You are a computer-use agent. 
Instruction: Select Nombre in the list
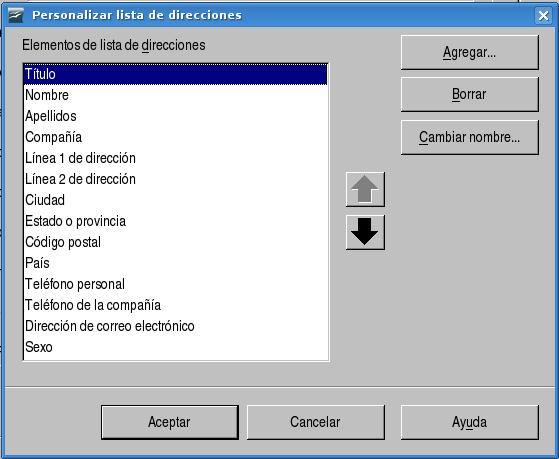175,95
